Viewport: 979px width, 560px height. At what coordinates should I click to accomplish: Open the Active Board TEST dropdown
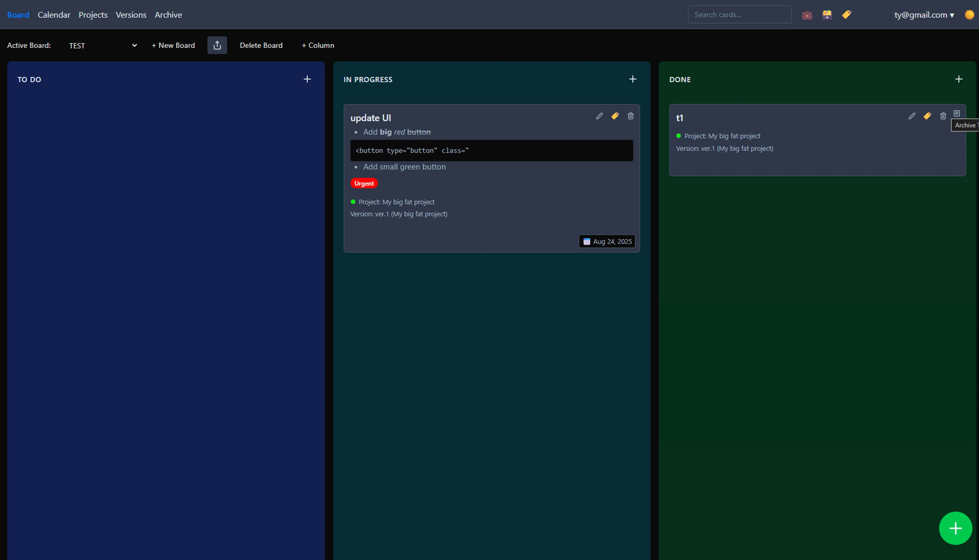tap(102, 45)
